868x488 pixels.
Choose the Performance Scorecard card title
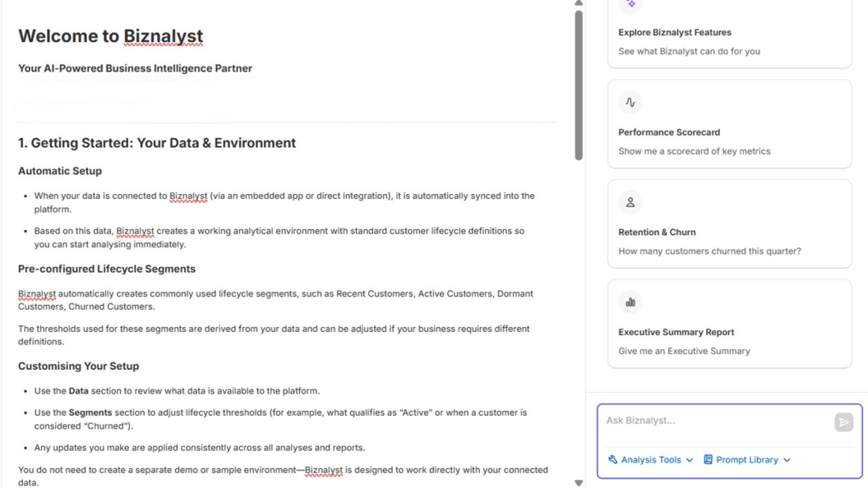tap(669, 132)
